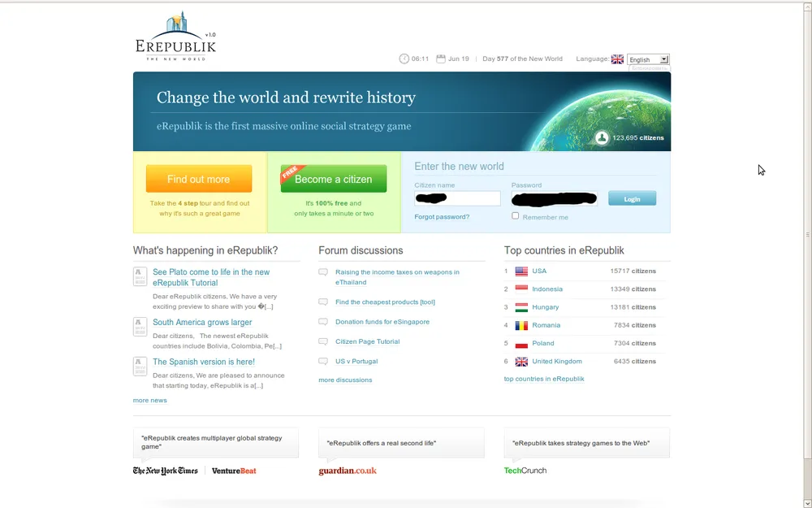This screenshot has height=508, width=812.
Task: Click speech bubble icon for eThailand discussion
Action: [323, 272]
